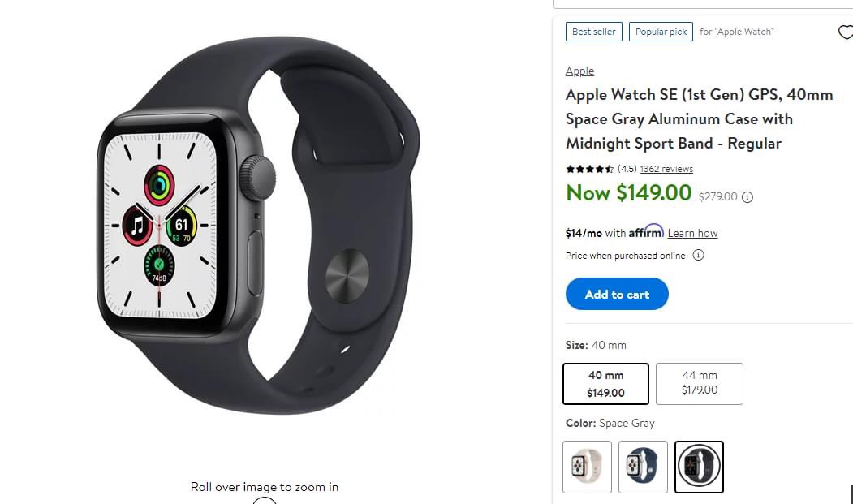This screenshot has width=853, height=504.
Task: Choose the Space Gray color swatch
Action: pos(699,467)
